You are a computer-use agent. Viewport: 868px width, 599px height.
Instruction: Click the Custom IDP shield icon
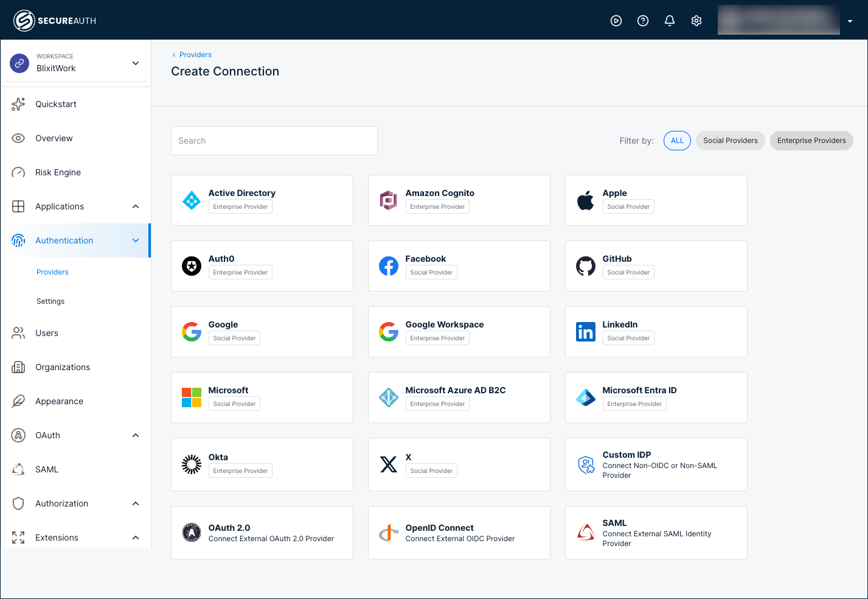[586, 464]
